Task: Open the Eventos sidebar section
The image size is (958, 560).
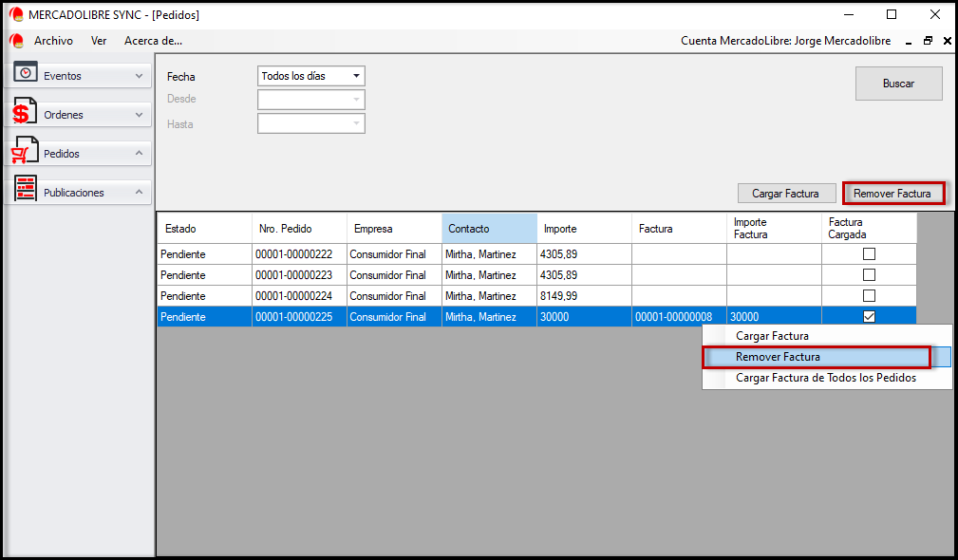Action: coord(78,76)
